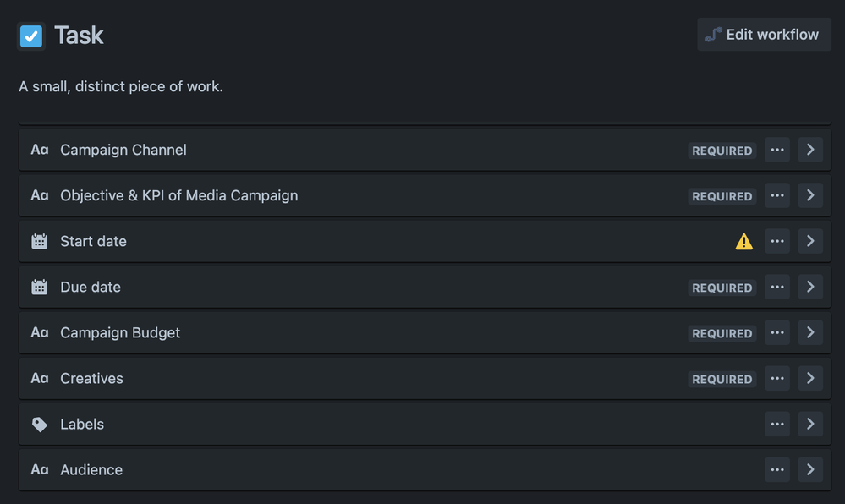Screen dimensions: 845x504
Task: Open the Edit workflow button
Action: pos(764,35)
